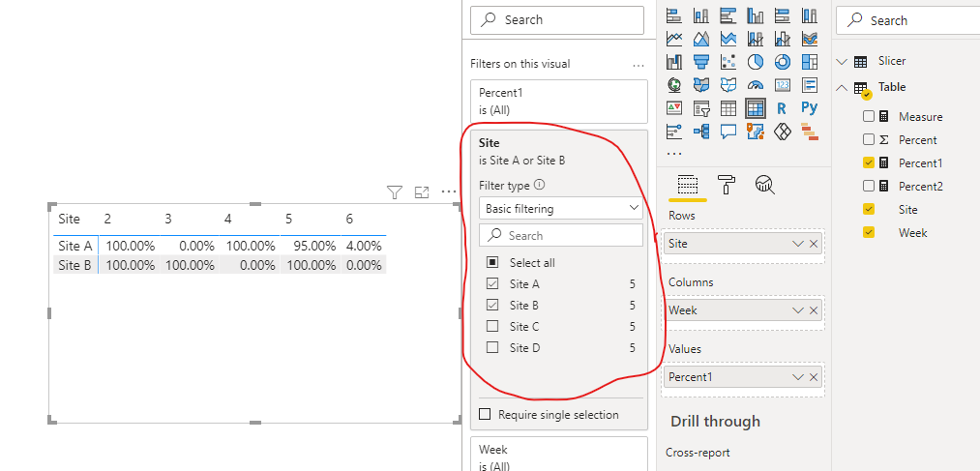
Task: Open the visual's filter icon in header
Action: [395, 192]
